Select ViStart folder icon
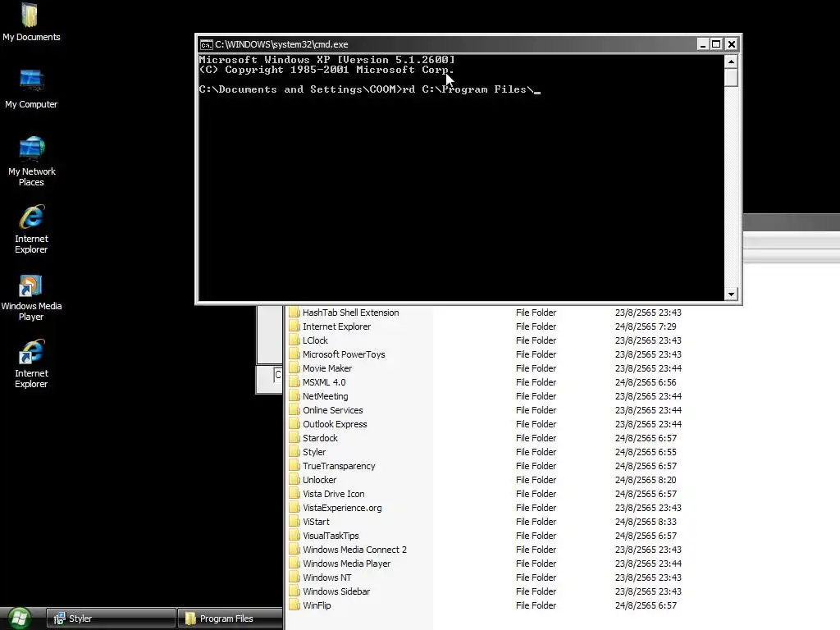The width and height of the screenshot is (840, 630). point(294,521)
